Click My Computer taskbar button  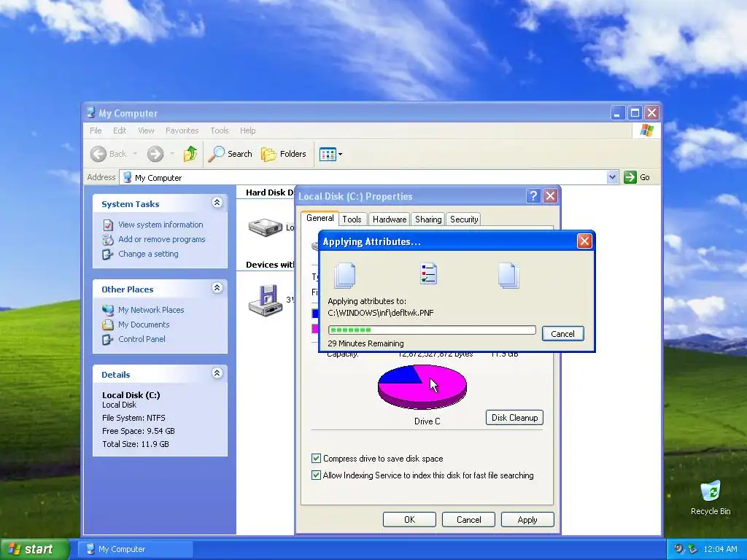[x=136, y=549]
